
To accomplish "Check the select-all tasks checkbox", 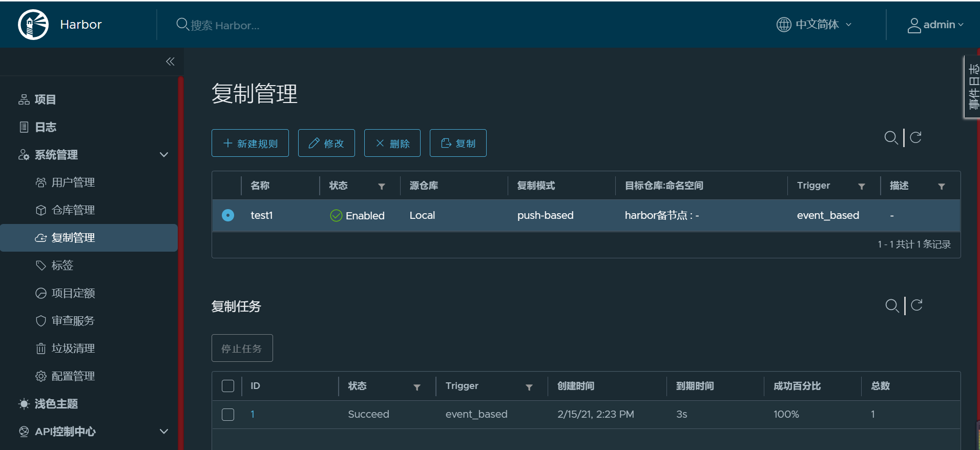I will 228,386.
